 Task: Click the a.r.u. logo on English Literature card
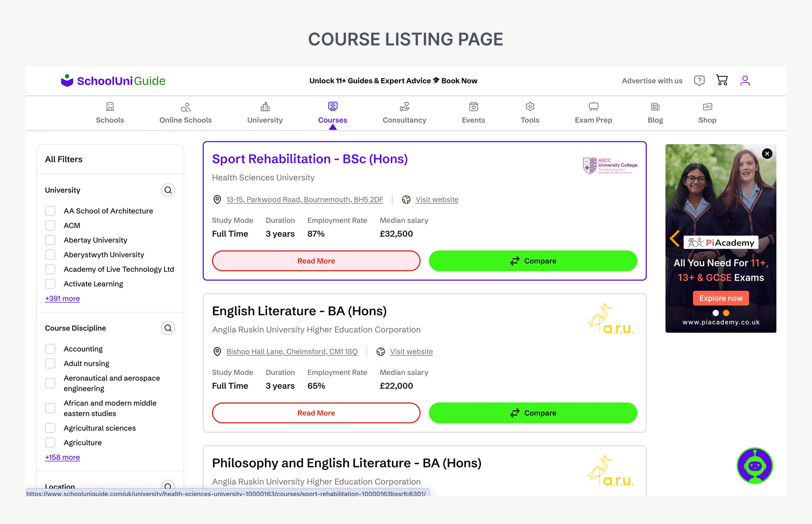click(611, 319)
